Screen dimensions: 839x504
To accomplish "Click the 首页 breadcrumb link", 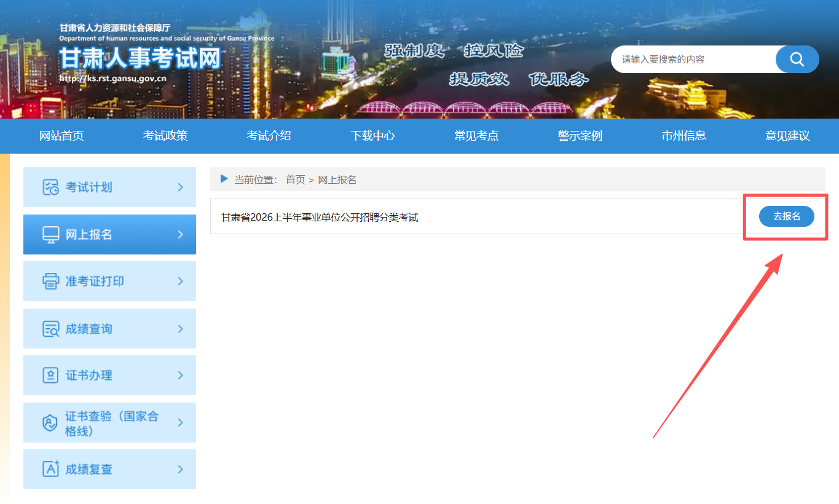I will coord(295,179).
